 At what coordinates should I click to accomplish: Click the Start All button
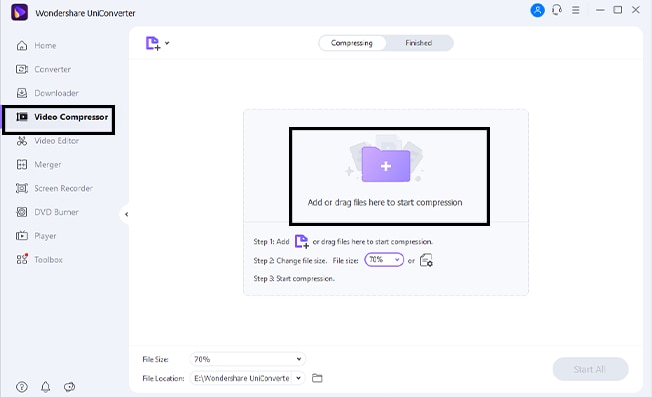click(x=590, y=369)
